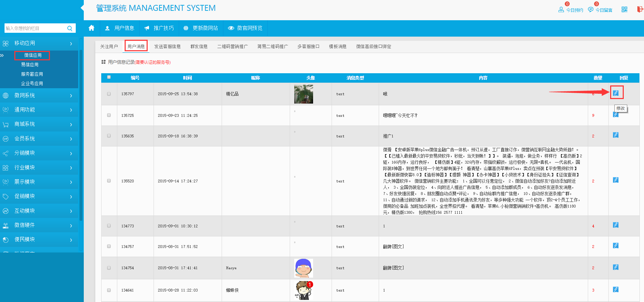Click the Haoye cartoon avatar thumbnail
Screen dimensions: 644x302
click(x=304, y=268)
